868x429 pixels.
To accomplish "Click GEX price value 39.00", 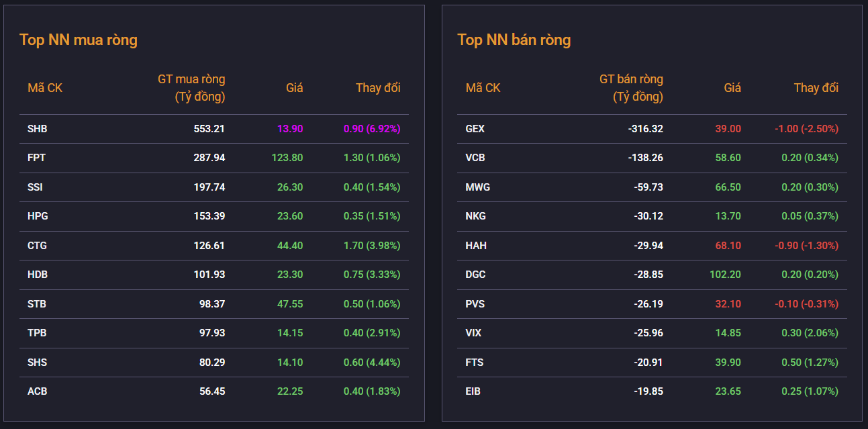I will click(x=728, y=129).
